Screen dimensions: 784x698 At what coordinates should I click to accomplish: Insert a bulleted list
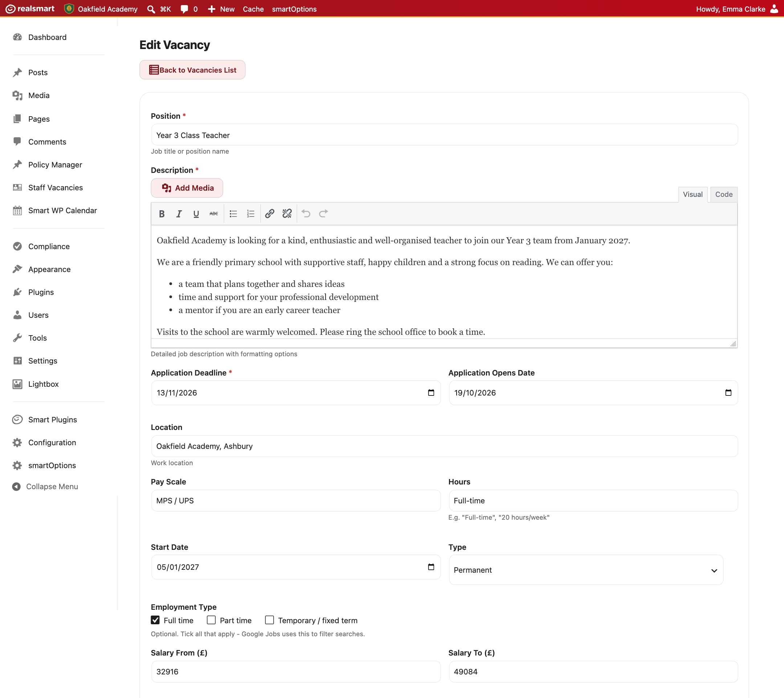tap(233, 214)
